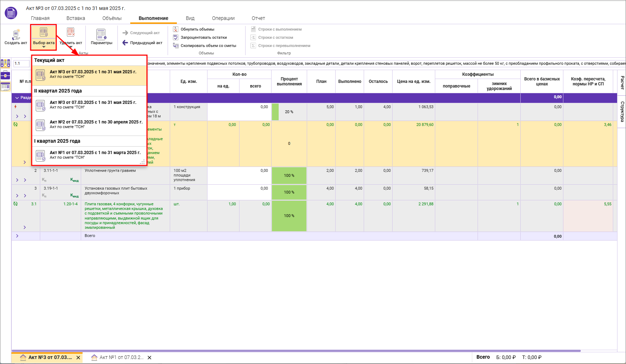The height and width of the screenshot is (364, 626).
Task: Click Запроцентовать остатки icon
Action: click(x=175, y=37)
